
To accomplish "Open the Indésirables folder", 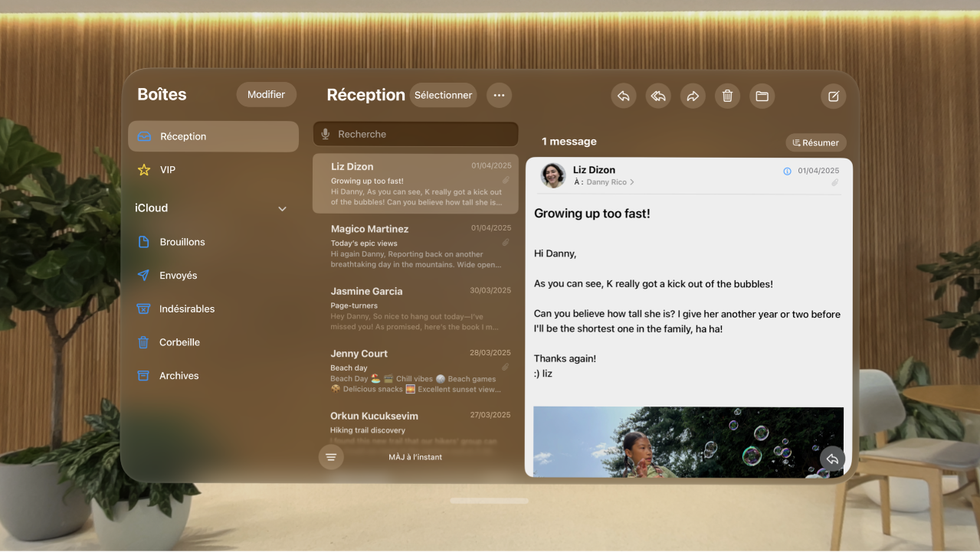I will (213, 309).
